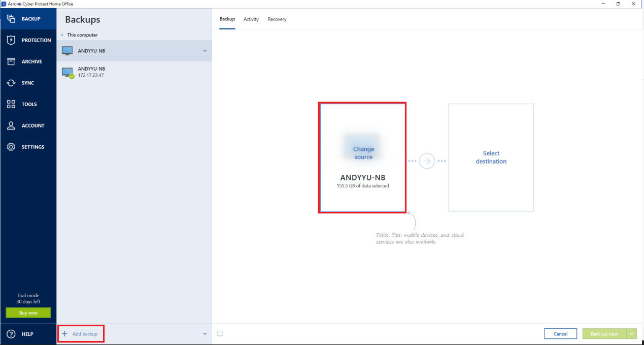Screen dimensions: 644x345
Task: Go to BACKUP in the sidebar
Action: 28,19
